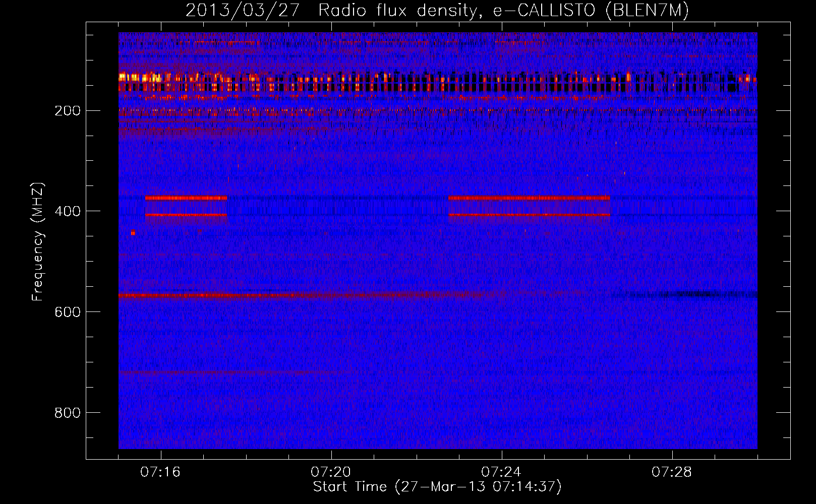Click the small red spot near 440 MHz
Image resolution: width=816 pixels, height=504 pixels.
pyautogui.click(x=133, y=232)
